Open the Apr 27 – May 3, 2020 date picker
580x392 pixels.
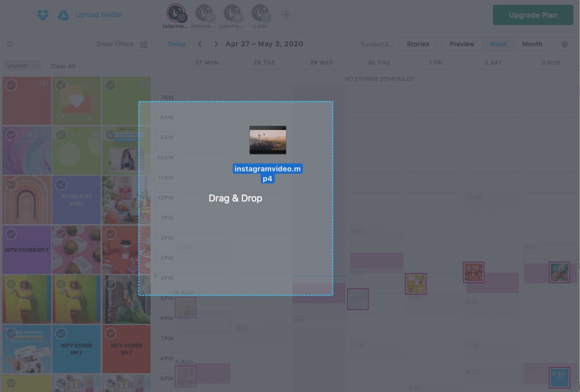click(264, 44)
